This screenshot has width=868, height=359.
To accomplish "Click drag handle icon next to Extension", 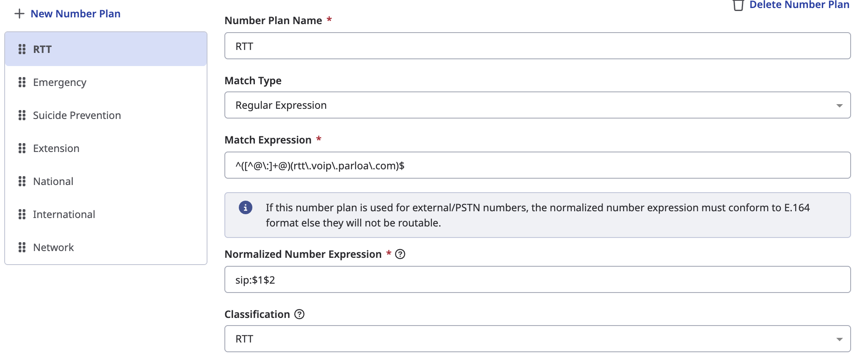I will pos(22,148).
